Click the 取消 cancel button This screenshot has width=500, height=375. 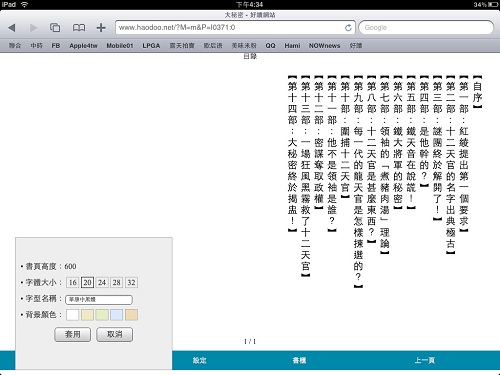click(x=115, y=334)
